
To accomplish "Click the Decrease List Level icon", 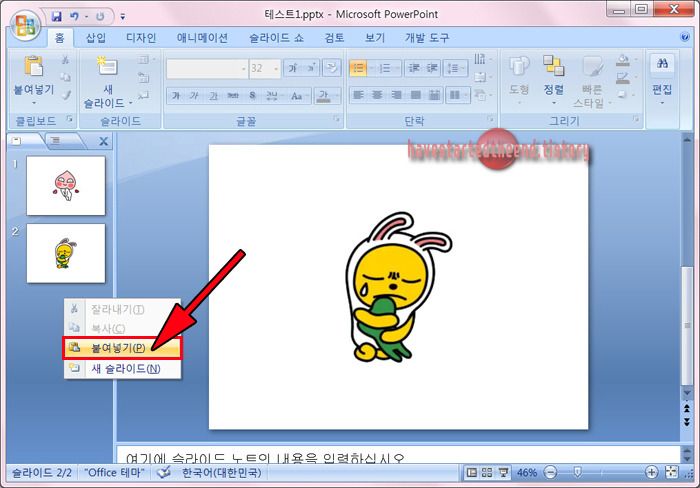I will 414,68.
